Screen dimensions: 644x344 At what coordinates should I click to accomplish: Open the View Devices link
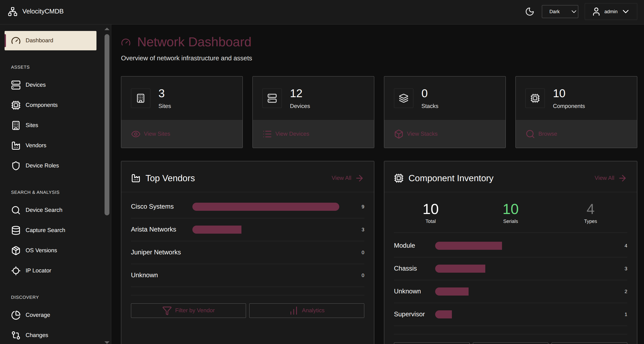tap(286, 134)
